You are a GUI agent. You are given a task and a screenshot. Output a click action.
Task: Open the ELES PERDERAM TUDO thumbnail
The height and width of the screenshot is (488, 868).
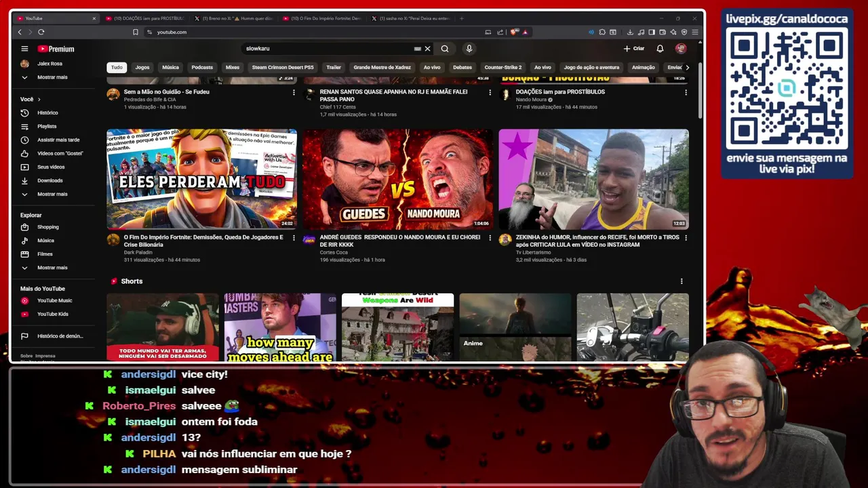(201, 179)
